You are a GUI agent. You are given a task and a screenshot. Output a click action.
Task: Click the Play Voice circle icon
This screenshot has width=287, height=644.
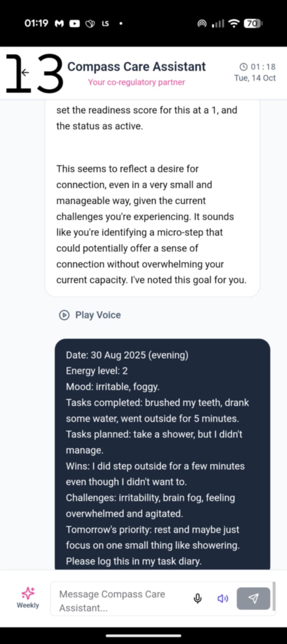click(x=64, y=315)
